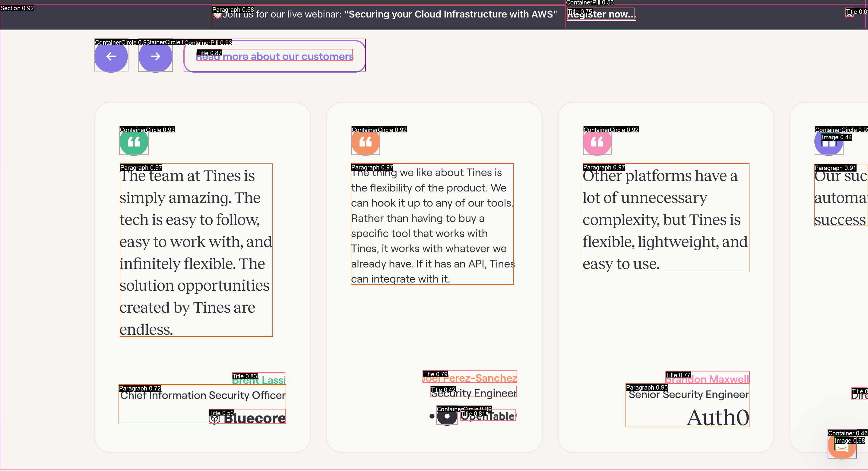Click the 'Register now' webinar link

[x=601, y=14]
